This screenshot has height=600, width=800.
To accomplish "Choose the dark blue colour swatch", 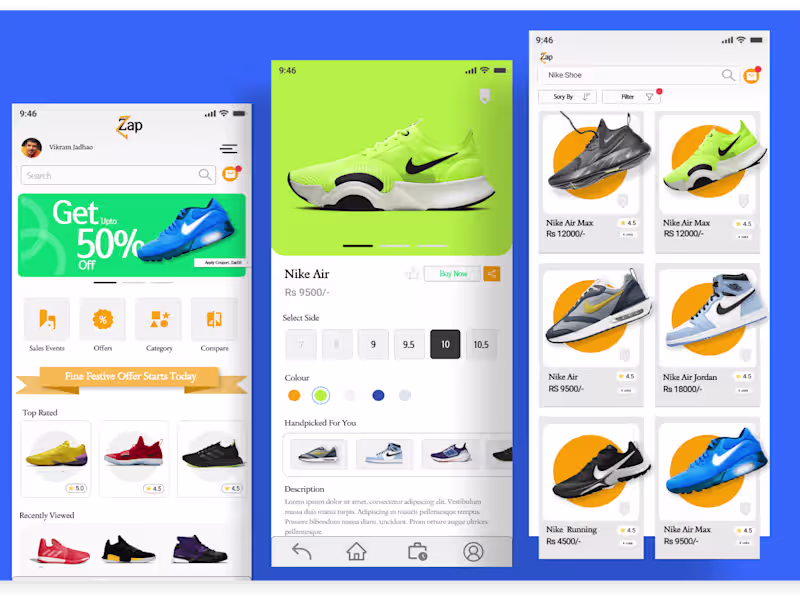I will pyautogui.click(x=378, y=395).
